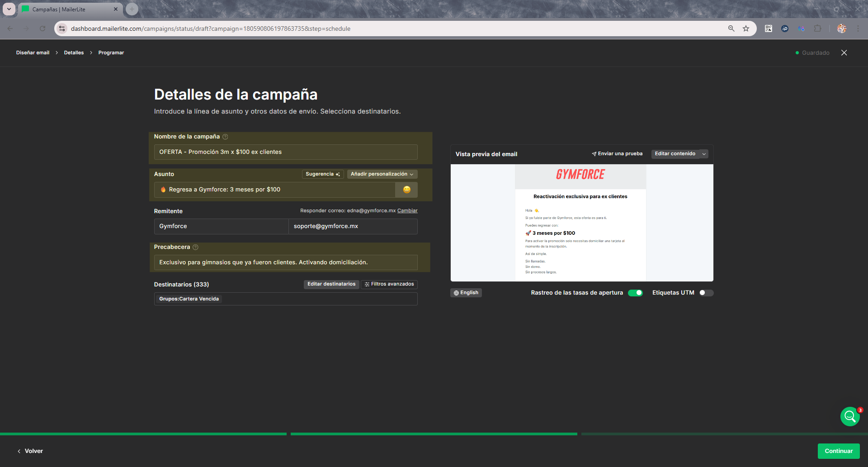Expand the Añadir personalización dropdown

click(x=382, y=174)
